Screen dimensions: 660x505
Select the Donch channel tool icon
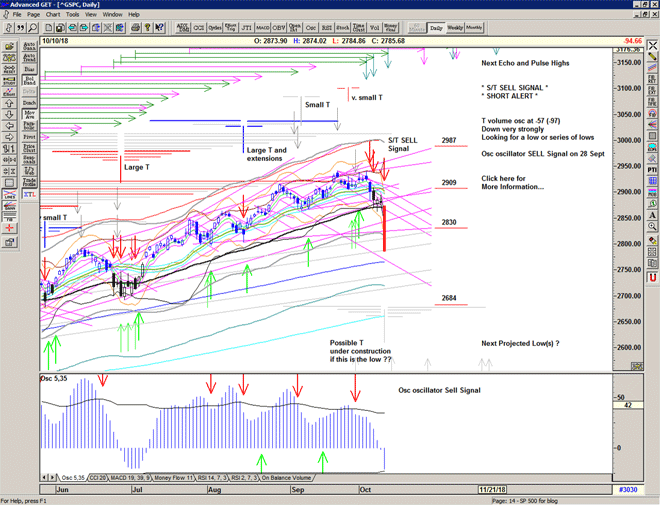(28, 102)
